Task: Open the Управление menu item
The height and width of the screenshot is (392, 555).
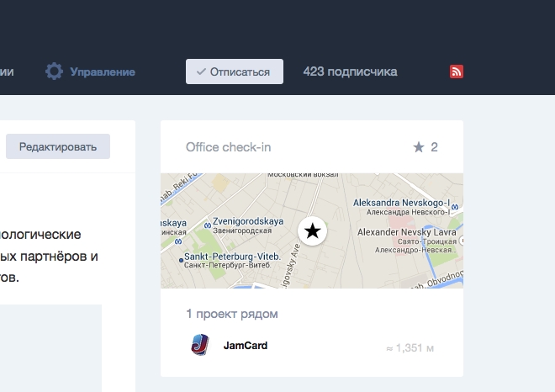Action: [x=103, y=72]
